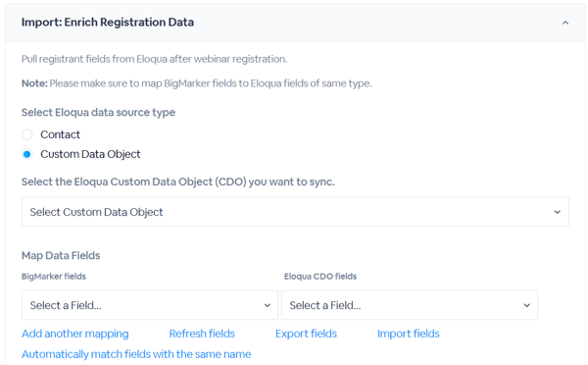Screen dimensions: 588x365
Task: Click the 'Pull registrant fields from Eloqua' description
Action: [x=154, y=59]
